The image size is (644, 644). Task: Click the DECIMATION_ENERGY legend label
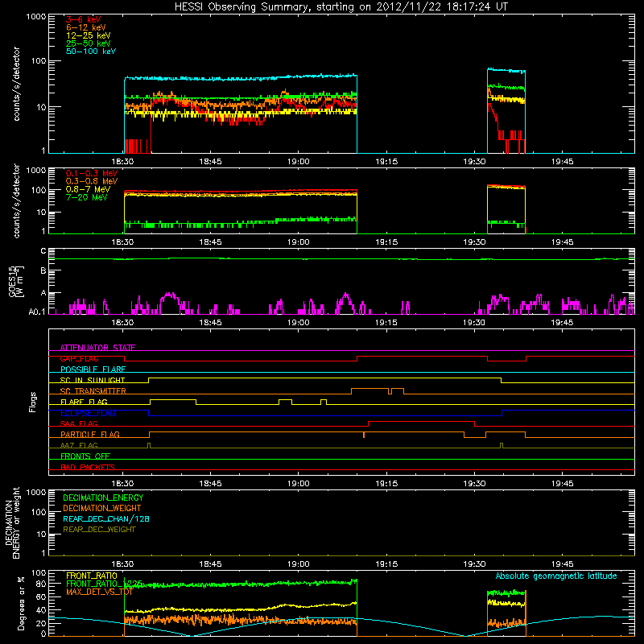(103, 497)
